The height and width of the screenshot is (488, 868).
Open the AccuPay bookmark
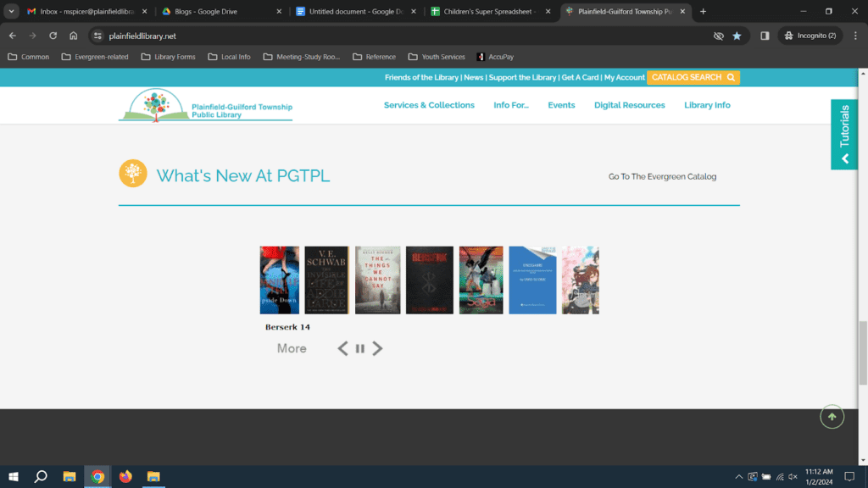(x=495, y=57)
